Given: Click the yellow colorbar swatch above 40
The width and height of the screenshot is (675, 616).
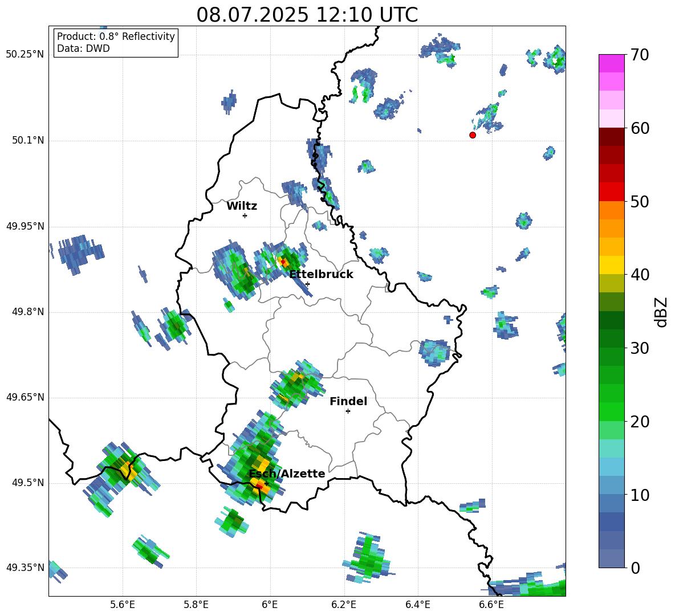Looking at the screenshot, I should coord(611,265).
